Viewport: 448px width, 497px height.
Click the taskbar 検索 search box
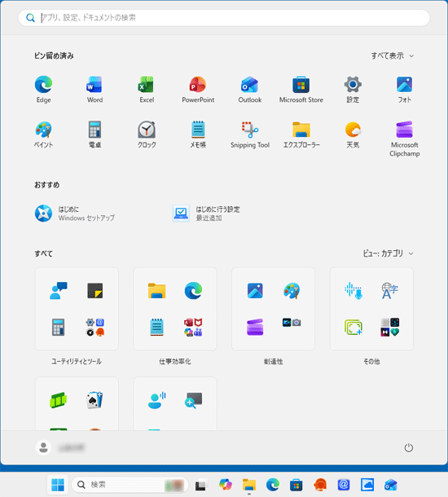130,485
